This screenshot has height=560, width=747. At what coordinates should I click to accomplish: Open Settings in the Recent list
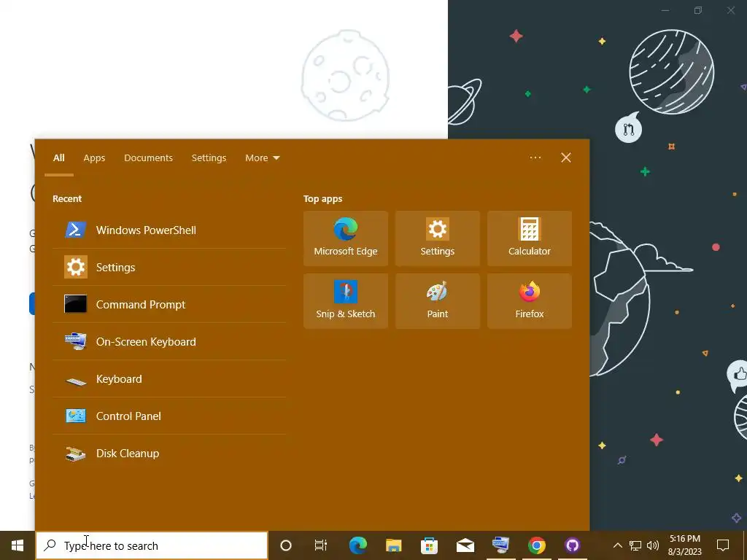[x=169, y=267]
